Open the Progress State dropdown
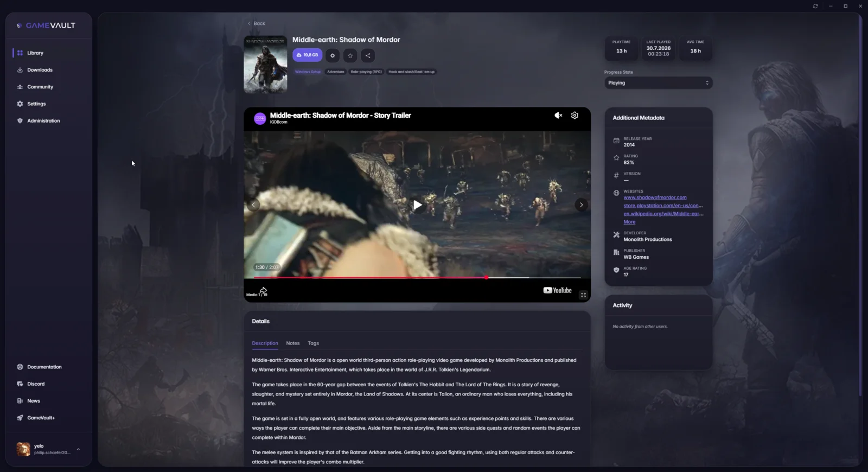Image resolution: width=868 pixels, height=472 pixels. pos(658,83)
